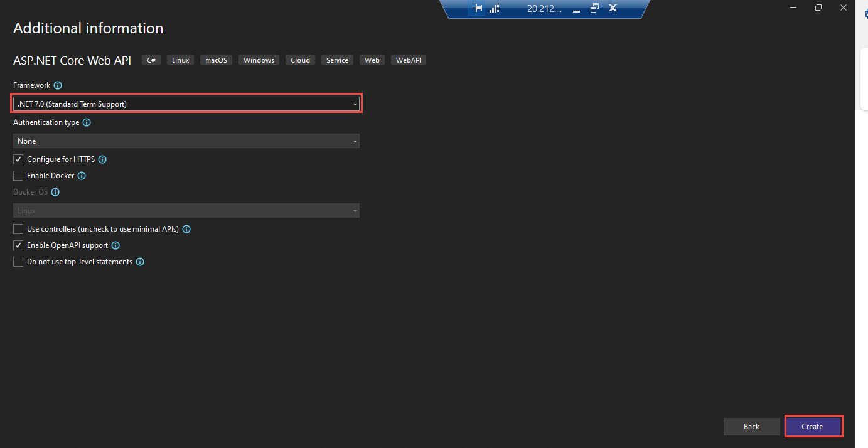Click the Create button

tap(813, 426)
